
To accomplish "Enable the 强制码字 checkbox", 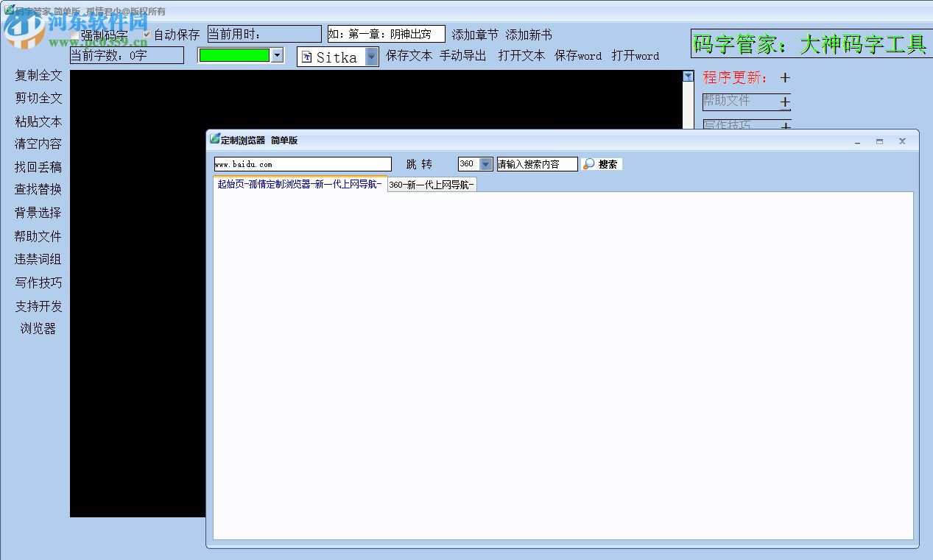I will pos(74,35).
